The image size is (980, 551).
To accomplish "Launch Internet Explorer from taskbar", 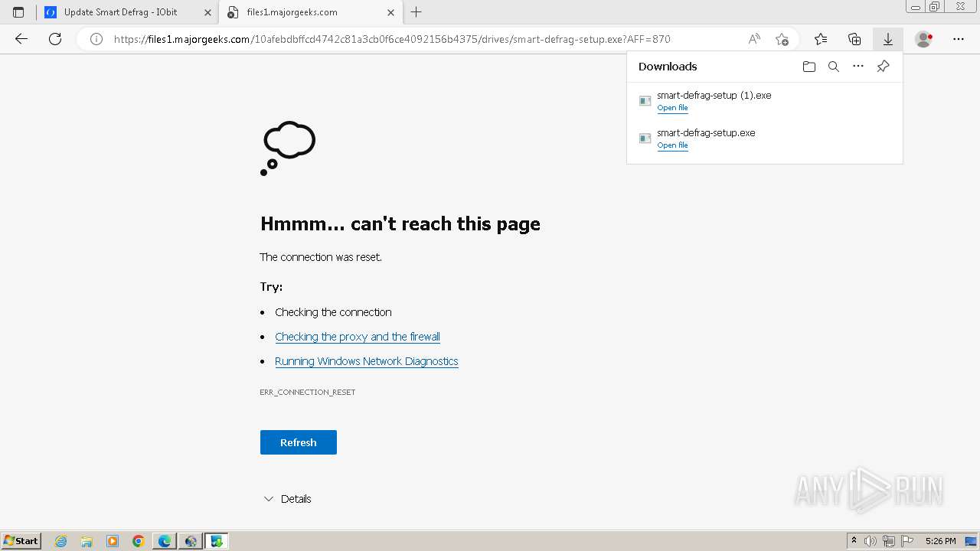I will coord(61,541).
